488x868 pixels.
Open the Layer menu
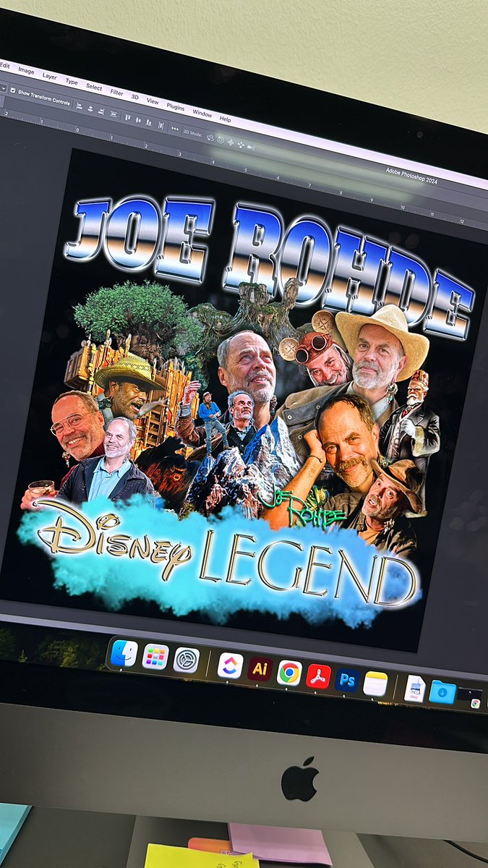click(x=49, y=76)
